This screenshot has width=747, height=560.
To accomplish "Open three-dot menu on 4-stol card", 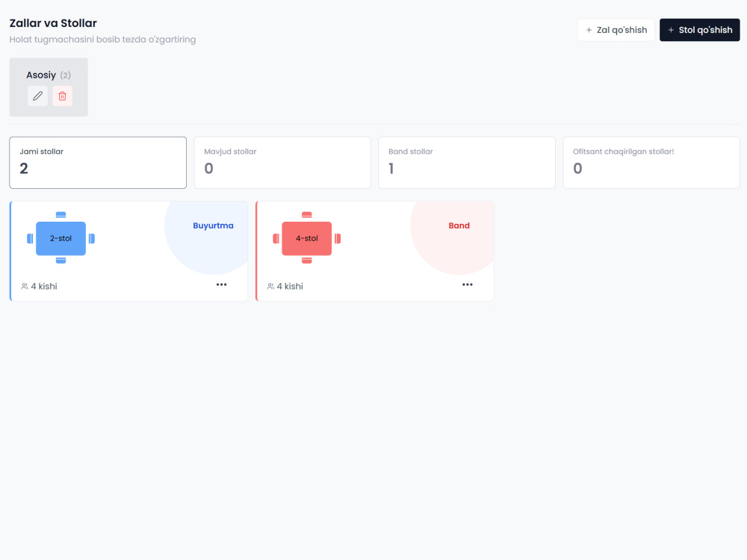I will (x=468, y=284).
